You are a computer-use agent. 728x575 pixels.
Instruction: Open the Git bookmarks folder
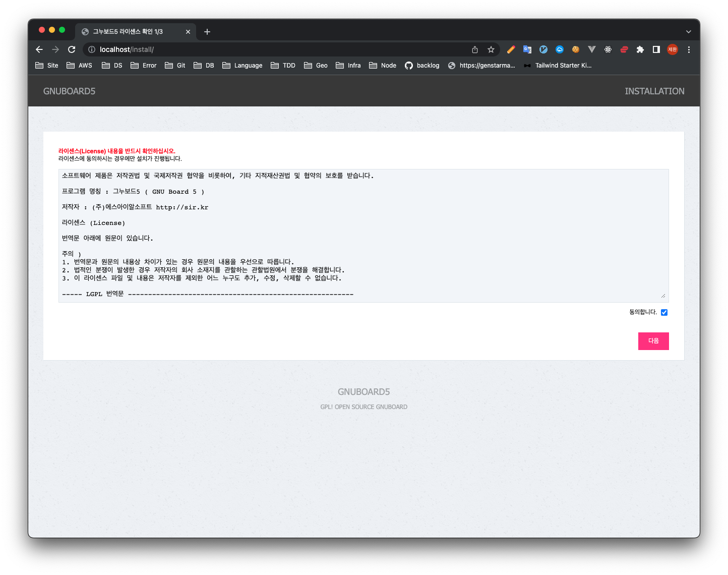coord(175,66)
